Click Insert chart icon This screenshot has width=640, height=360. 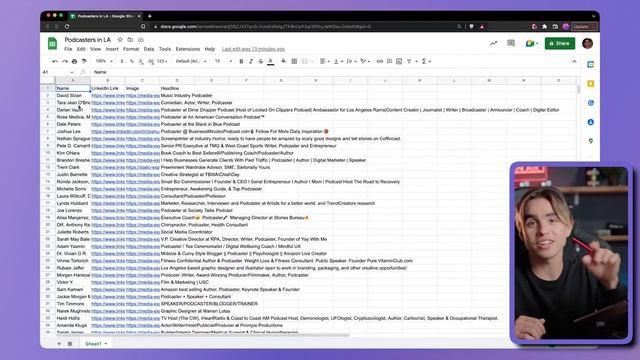coord(399,61)
